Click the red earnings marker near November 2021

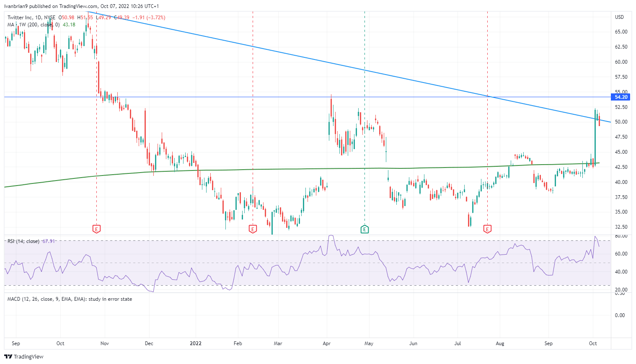click(x=97, y=229)
